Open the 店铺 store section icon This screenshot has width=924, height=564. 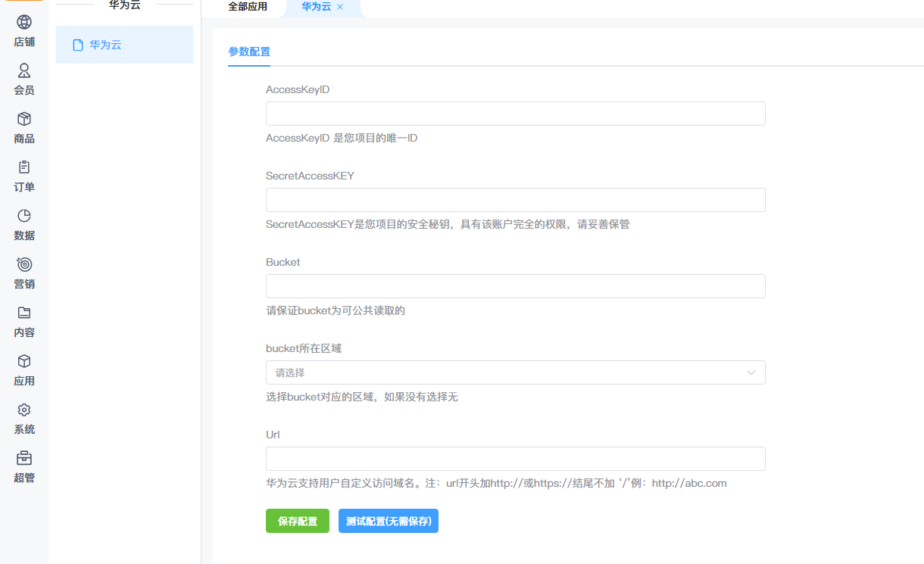coord(24,22)
